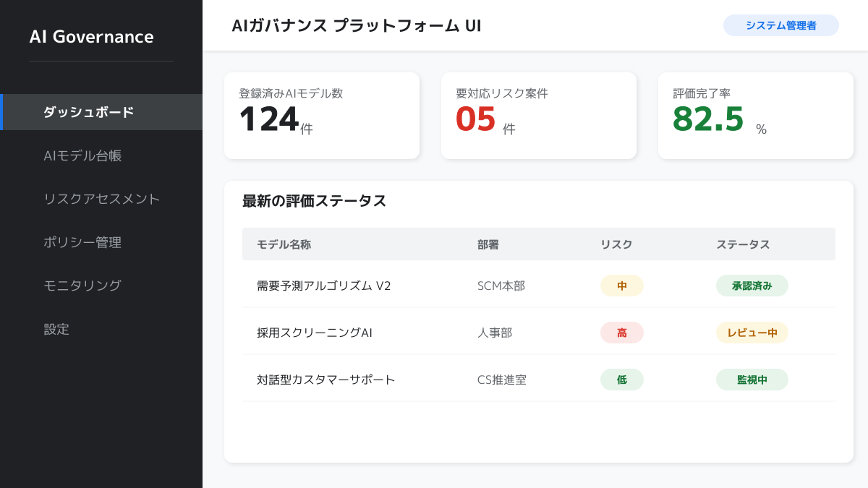Select the 評価完了率 summary card
This screenshot has width=868, height=488.
coord(755,116)
